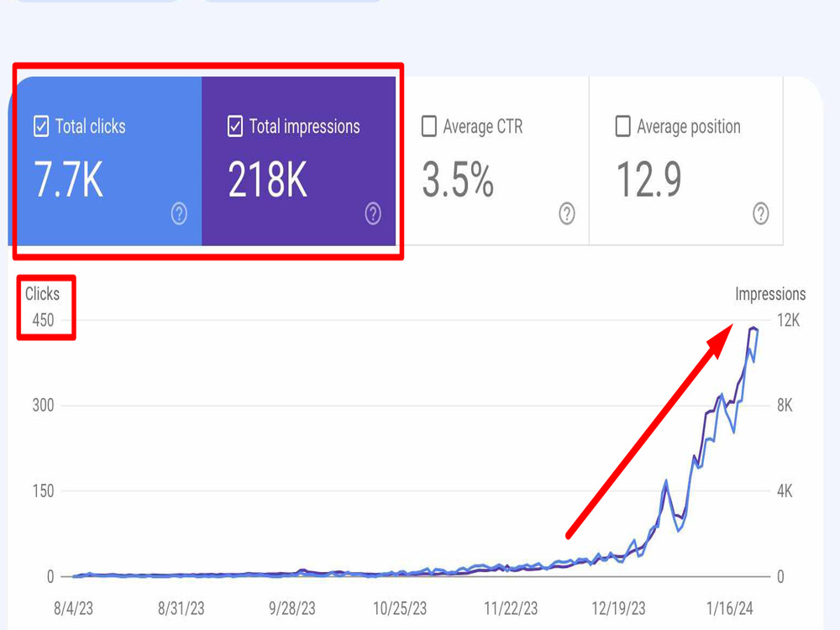Click the 450 clicks axis label
The width and height of the screenshot is (840, 630).
click(43, 320)
